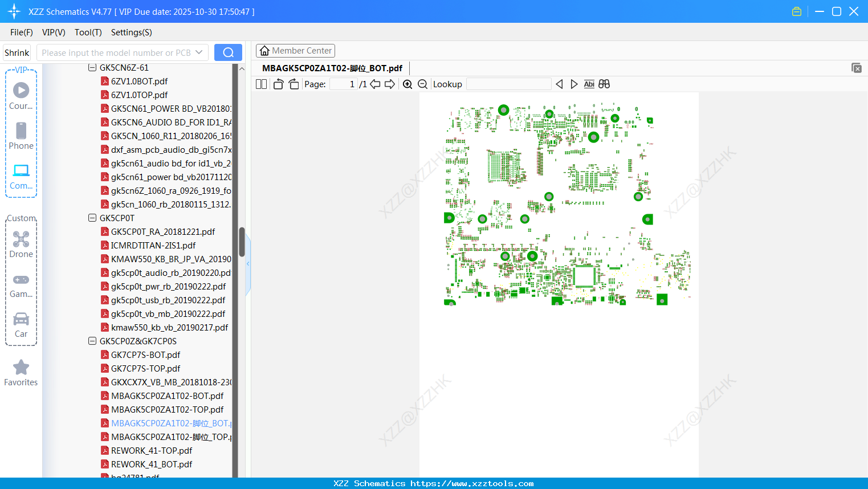Click the page number field
Image resolution: width=868 pixels, height=489 pixels.
(344, 84)
